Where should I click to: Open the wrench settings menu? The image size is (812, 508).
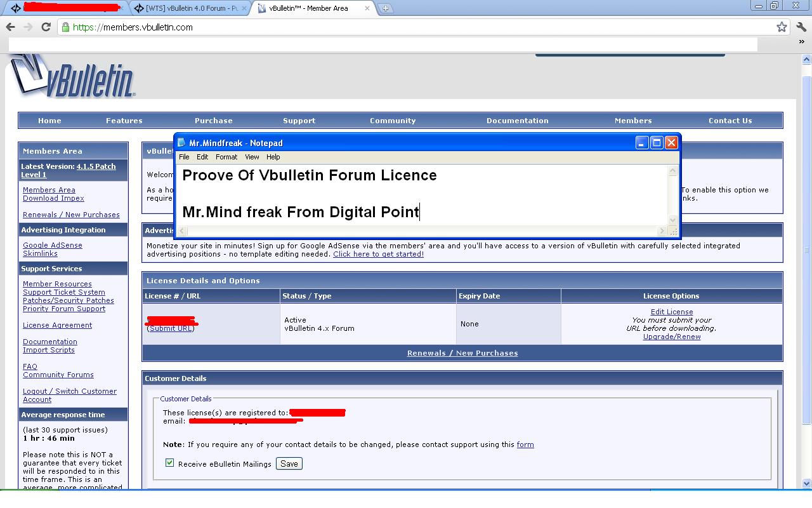click(801, 27)
